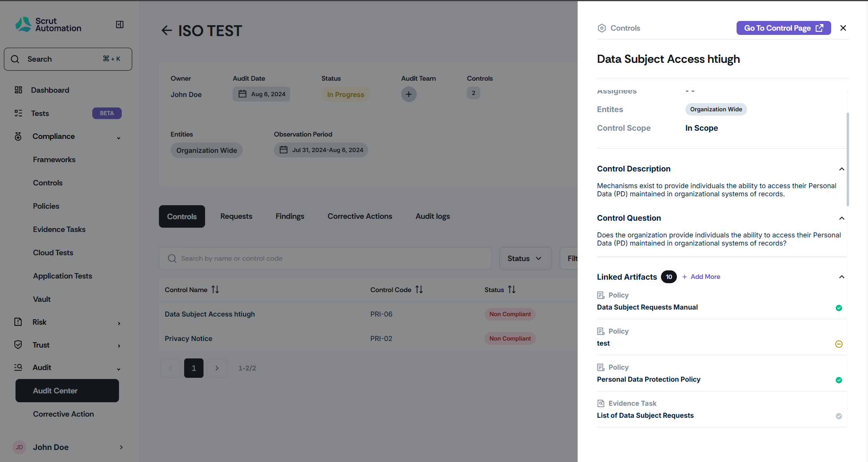Open Evidence Tasks in the sidebar
The image size is (868, 462).
59,229
